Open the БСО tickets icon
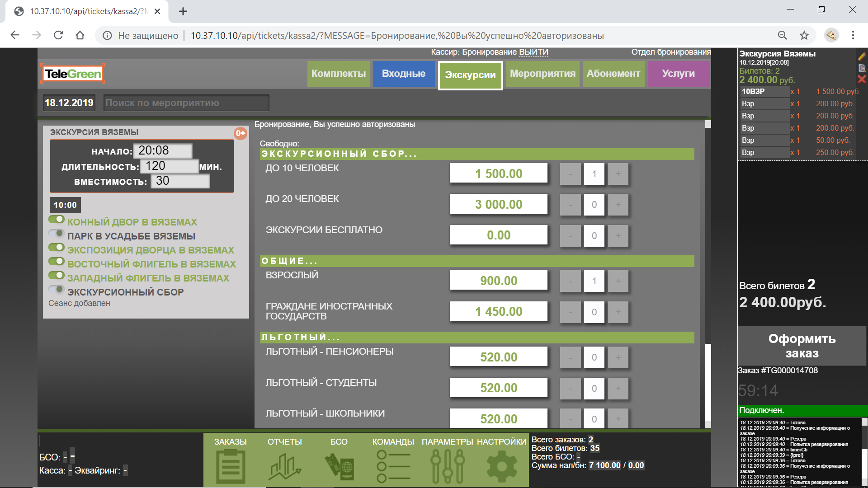This screenshot has width=868, height=488. coord(339,466)
